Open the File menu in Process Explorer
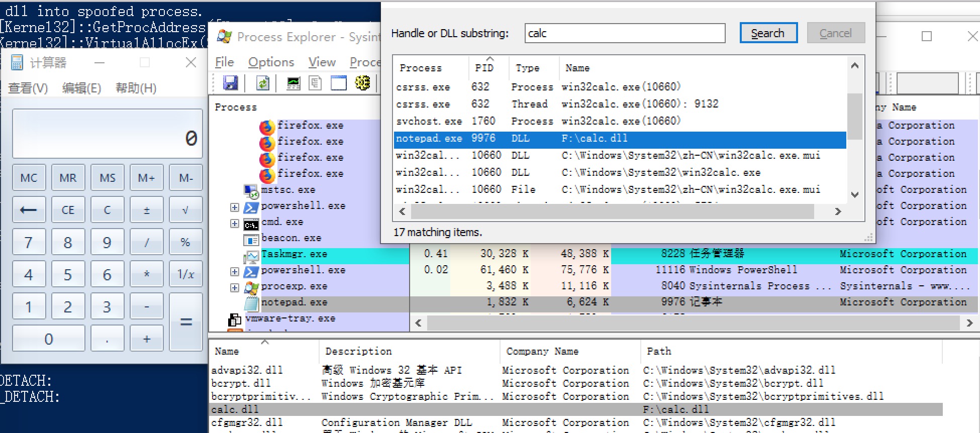The image size is (980, 433). coord(225,62)
